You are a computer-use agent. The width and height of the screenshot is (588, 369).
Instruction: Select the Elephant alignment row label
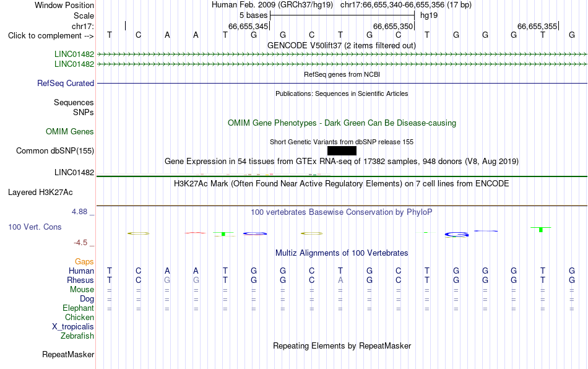point(78,308)
